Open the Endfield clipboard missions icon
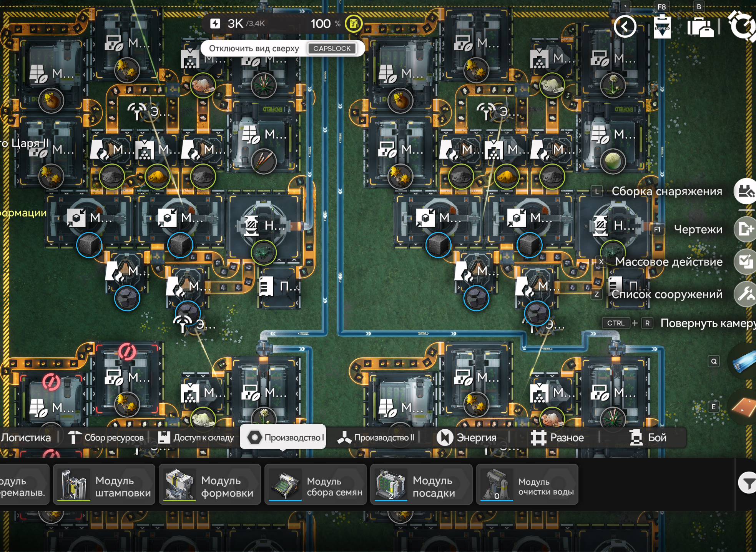The height and width of the screenshot is (552, 756). click(x=662, y=27)
